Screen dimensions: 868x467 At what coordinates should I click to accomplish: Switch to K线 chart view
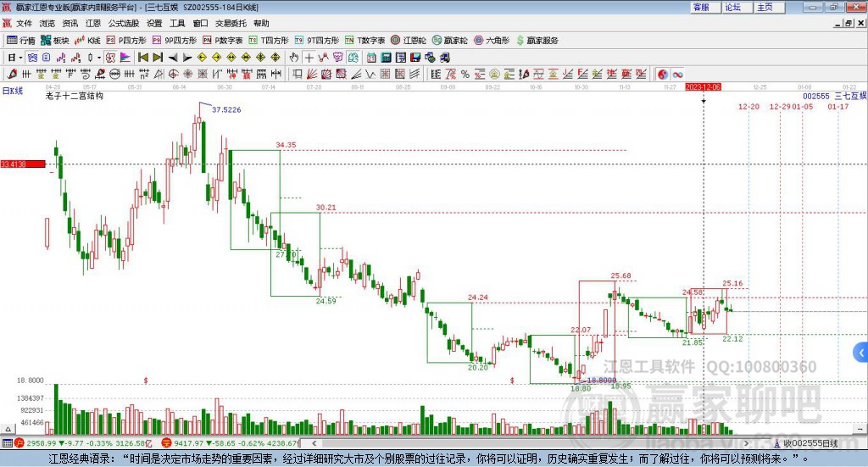87,41
